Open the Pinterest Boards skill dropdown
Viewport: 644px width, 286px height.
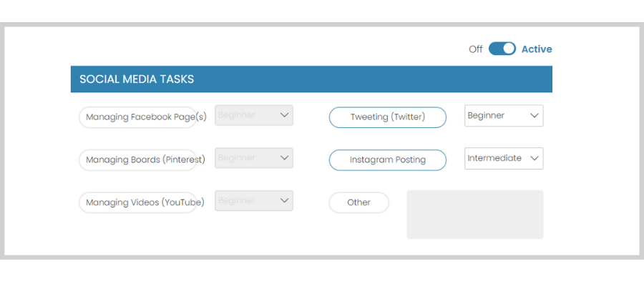(x=254, y=157)
